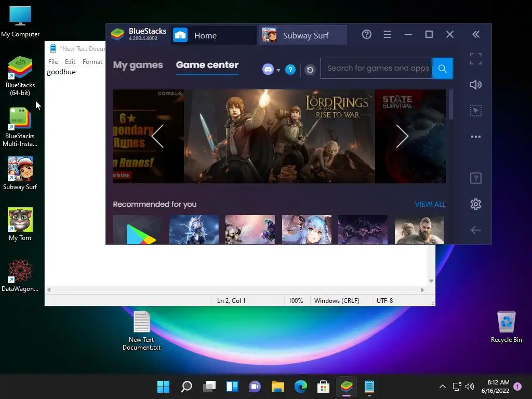Open Notepad File menu

[53, 62]
